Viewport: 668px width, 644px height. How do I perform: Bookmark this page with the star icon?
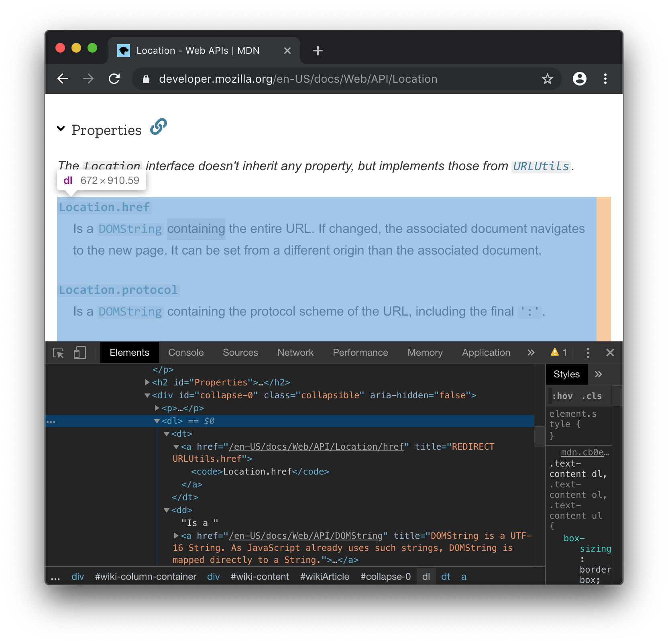point(548,79)
